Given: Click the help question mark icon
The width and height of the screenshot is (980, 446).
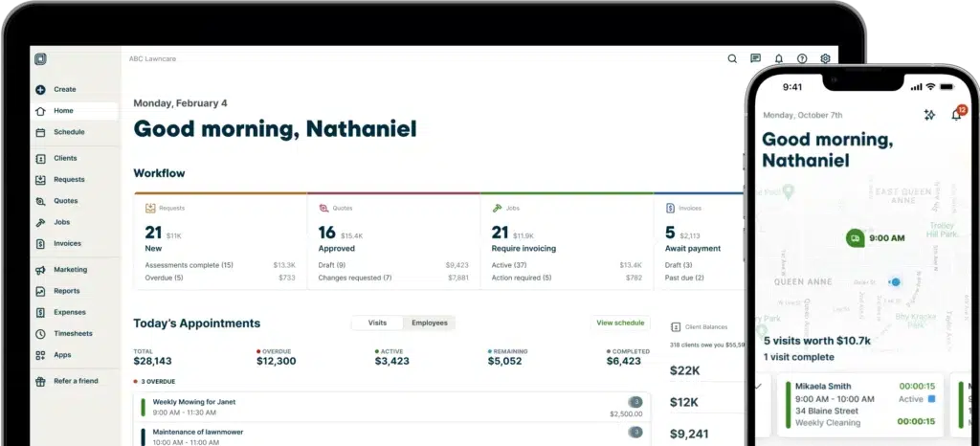Looking at the screenshot, I should [802, 58].
